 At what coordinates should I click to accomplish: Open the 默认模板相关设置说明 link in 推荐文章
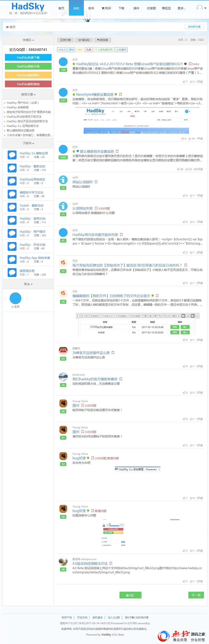tap(20, 131)
